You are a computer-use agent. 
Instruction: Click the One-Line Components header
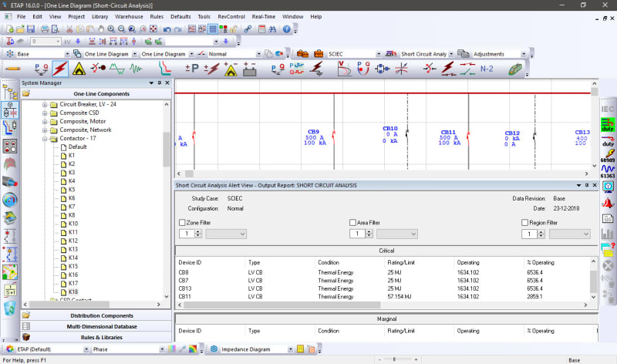(x=96, y=93)
